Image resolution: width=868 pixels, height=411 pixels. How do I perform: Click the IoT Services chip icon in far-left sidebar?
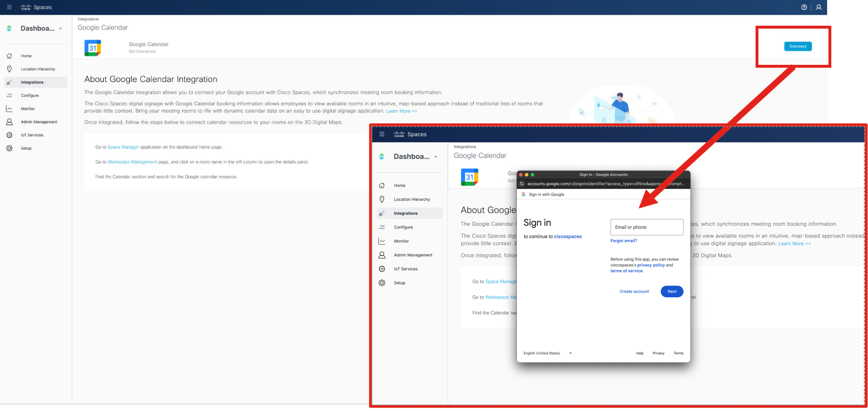(x=9, y=135)
